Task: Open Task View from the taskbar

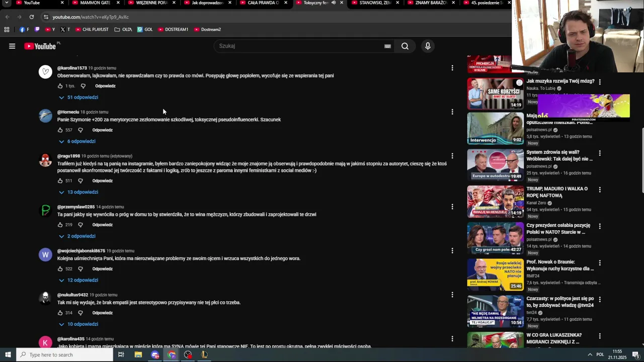Action: click(121, 354)
